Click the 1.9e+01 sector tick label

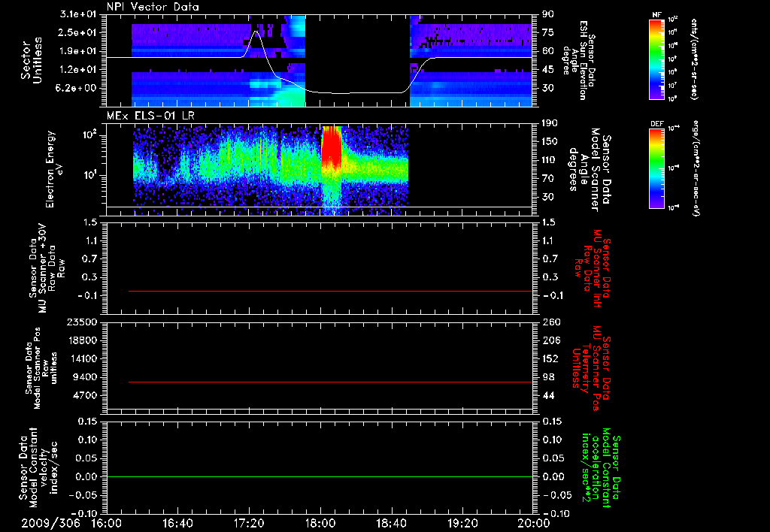click(78, 51)
